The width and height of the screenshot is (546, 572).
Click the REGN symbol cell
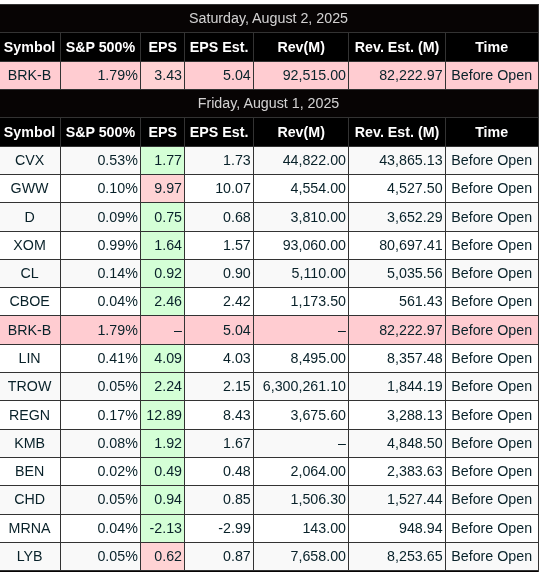point(30,415)
